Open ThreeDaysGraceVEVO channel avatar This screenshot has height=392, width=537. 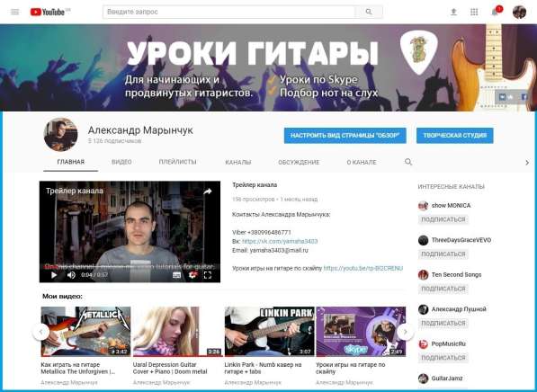point(424,240)
